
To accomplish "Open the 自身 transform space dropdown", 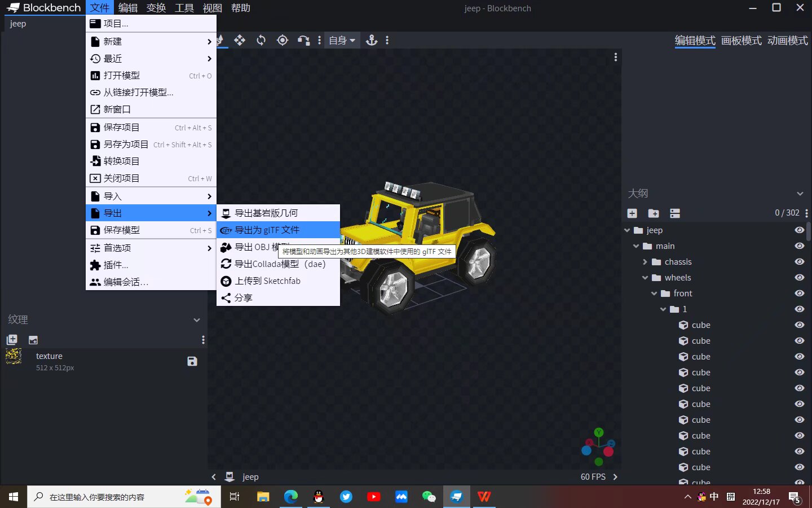I will [342, 40].
